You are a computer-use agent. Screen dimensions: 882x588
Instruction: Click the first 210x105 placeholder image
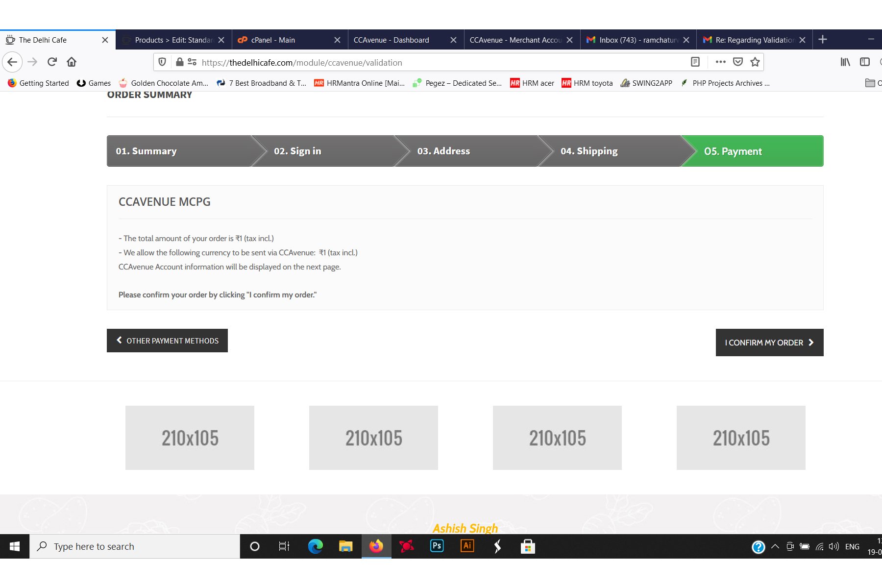(x=190, y=438)
